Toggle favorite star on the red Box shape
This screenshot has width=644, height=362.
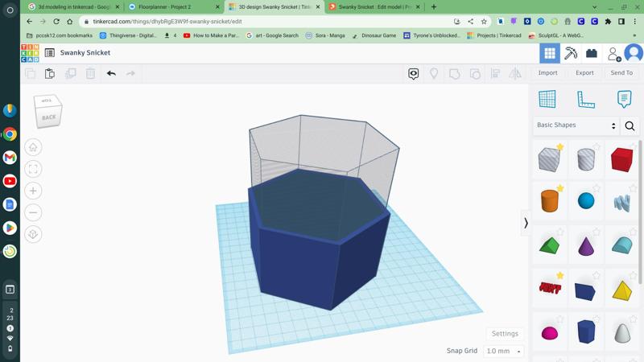pyautogui.click(x=633, y=147)
